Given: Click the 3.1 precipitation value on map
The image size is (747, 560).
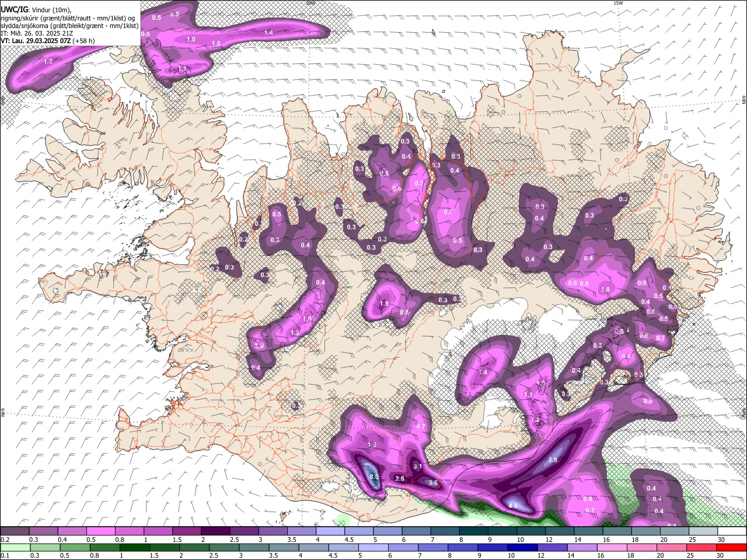Looking at the screenshot, I should (x=417, y=466).
